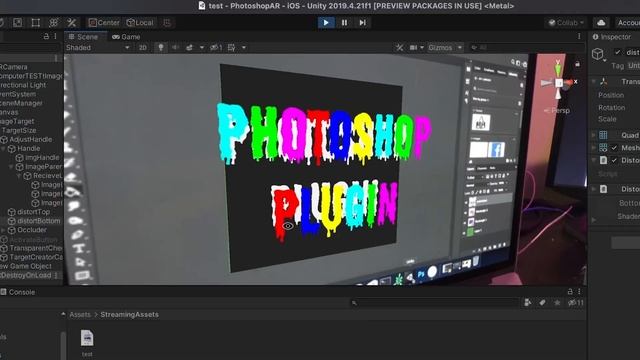Collapse the Transform component foldout
The width and height of the screenshot is (640, 360).
click(x=594, y=82)
